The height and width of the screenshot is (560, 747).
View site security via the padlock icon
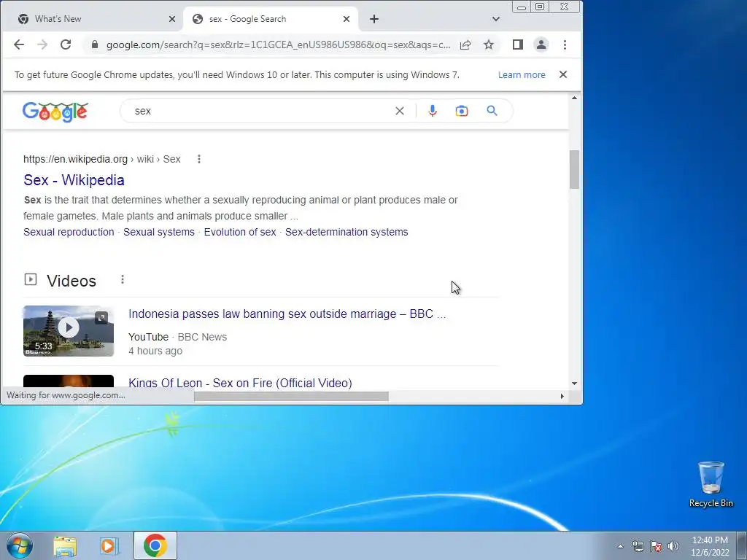[94, 44]
